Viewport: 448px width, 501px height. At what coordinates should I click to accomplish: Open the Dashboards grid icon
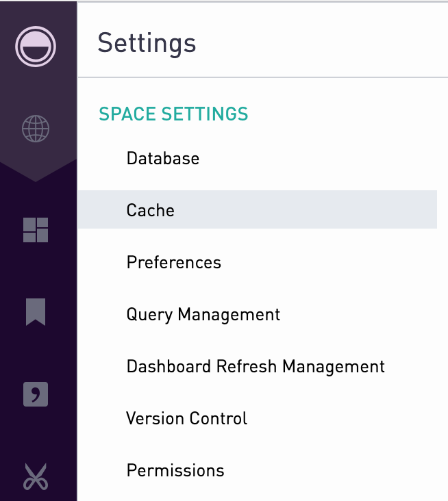coord(36,230)
